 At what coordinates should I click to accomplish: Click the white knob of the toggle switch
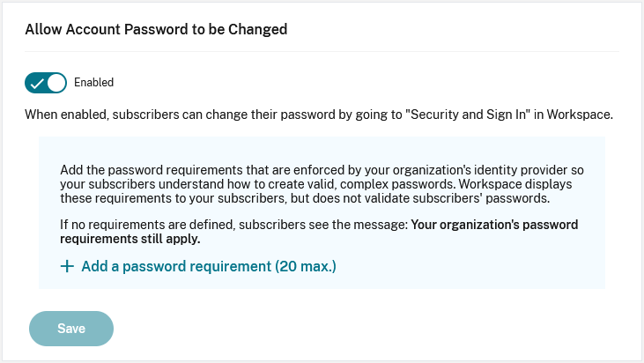[56, 83]
